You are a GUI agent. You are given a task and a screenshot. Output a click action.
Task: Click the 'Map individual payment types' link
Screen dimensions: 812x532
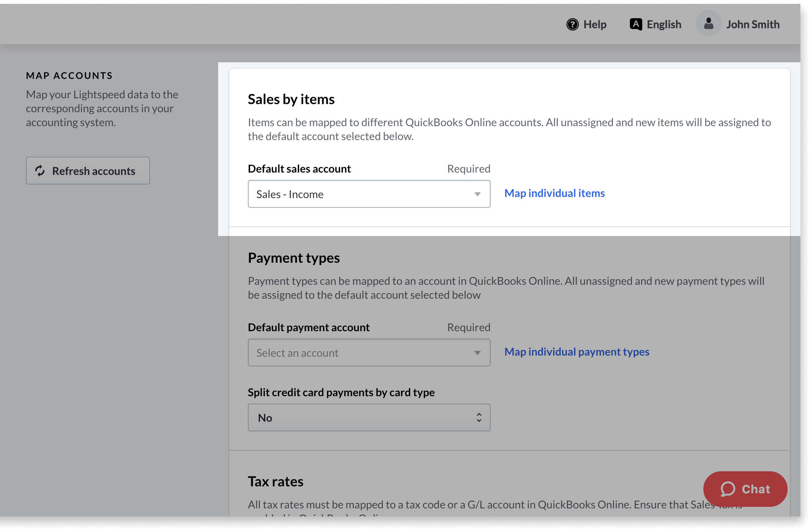577,352
